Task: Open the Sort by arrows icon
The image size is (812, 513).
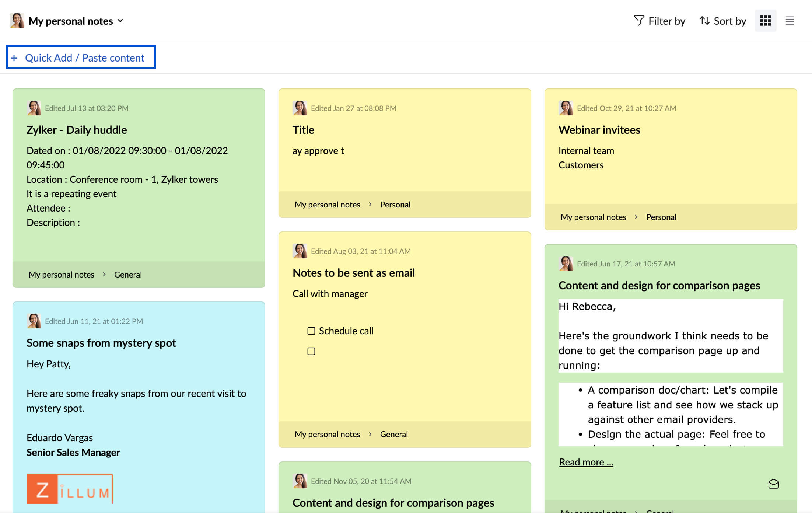Action: 704,21
